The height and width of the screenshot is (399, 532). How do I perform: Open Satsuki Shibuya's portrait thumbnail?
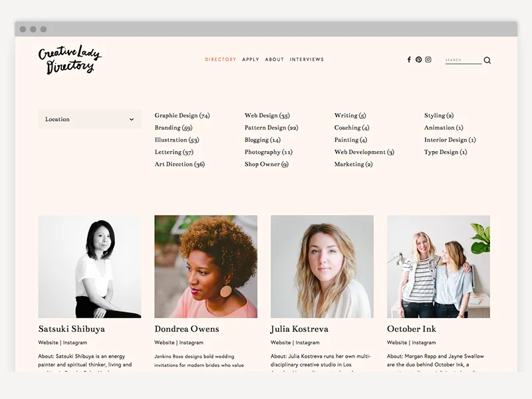pos(90,267)
